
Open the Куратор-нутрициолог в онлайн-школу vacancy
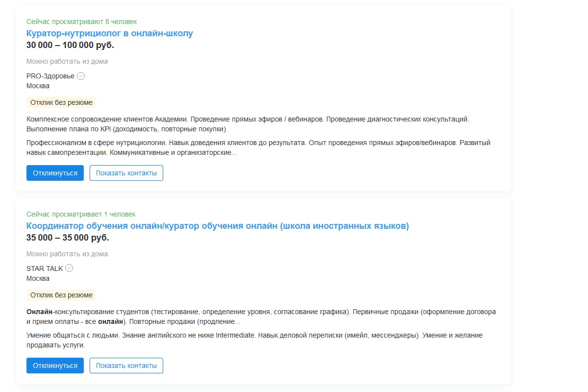(110, 32)
